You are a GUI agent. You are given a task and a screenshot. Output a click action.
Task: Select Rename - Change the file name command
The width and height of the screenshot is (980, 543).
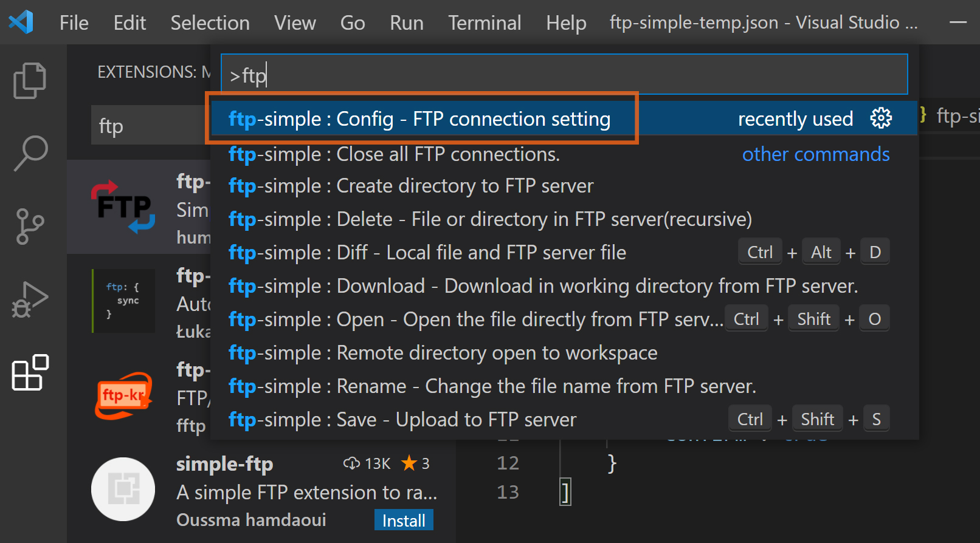pyautogui.click(x=564, y=386)
